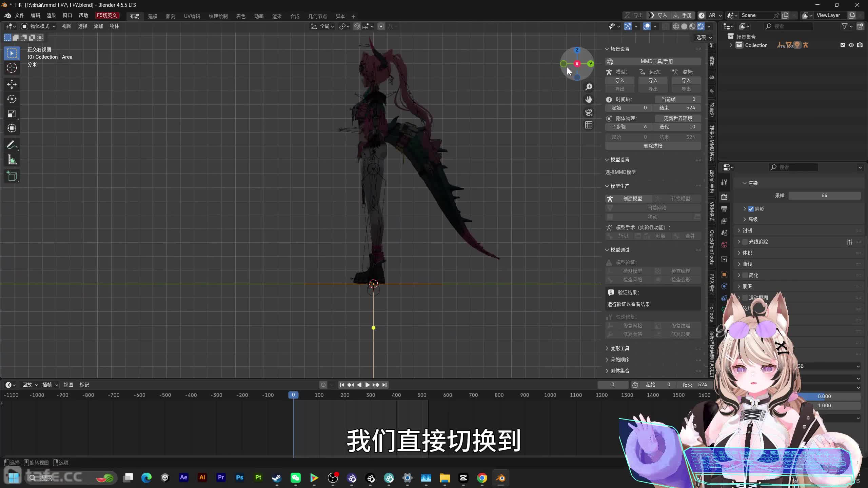The height and width of the screenshot is (488, 868).
Task: Expand Collection in the outliner tree
Action: click(x=731, y=45)
